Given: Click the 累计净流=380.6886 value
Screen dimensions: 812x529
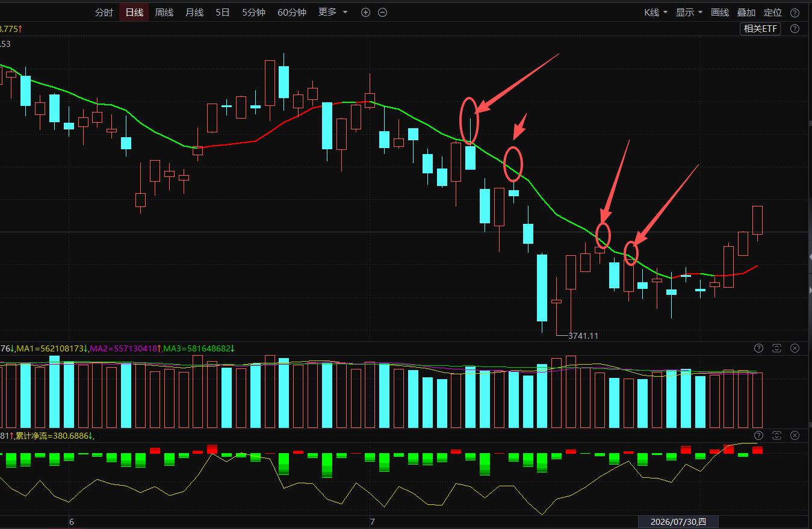Looking at the screenshot, I should (53, 436).
